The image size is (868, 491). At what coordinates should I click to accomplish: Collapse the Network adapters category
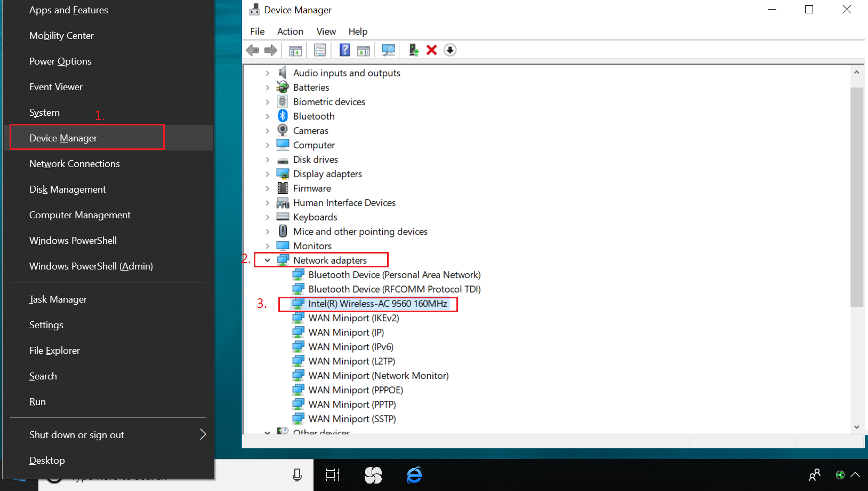tap(268, 260)
